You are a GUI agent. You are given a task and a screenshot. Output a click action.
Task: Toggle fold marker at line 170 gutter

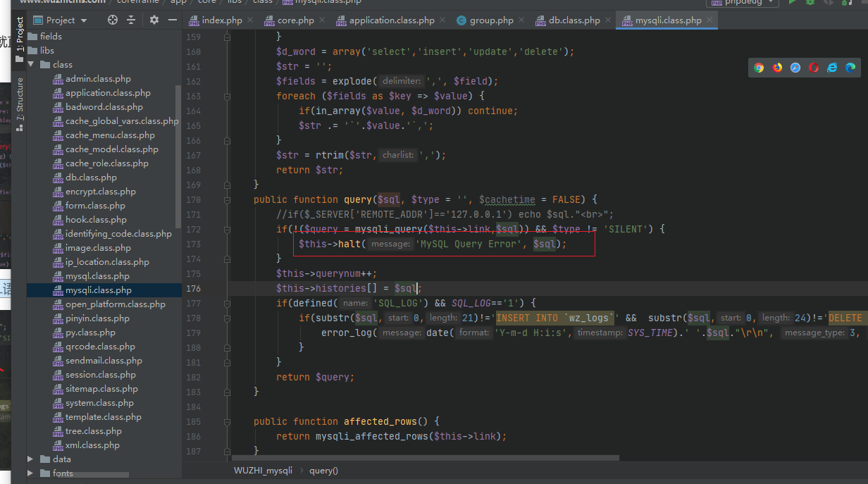[x=228, y=199]
